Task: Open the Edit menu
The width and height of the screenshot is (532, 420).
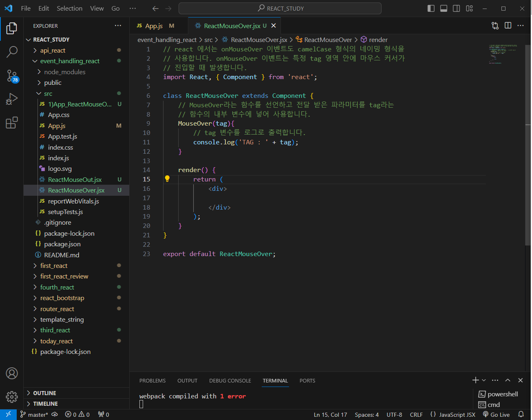Action: (44, 9)
